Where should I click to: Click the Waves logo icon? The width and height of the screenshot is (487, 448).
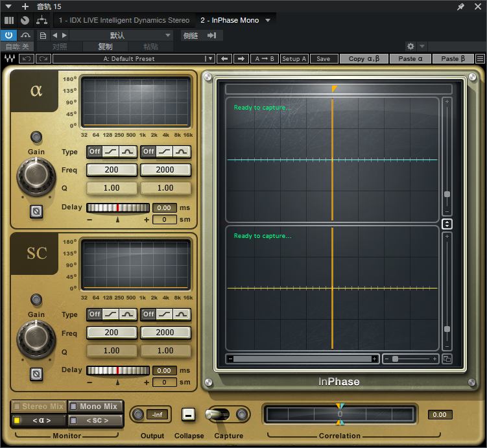[x=10, y=58]
